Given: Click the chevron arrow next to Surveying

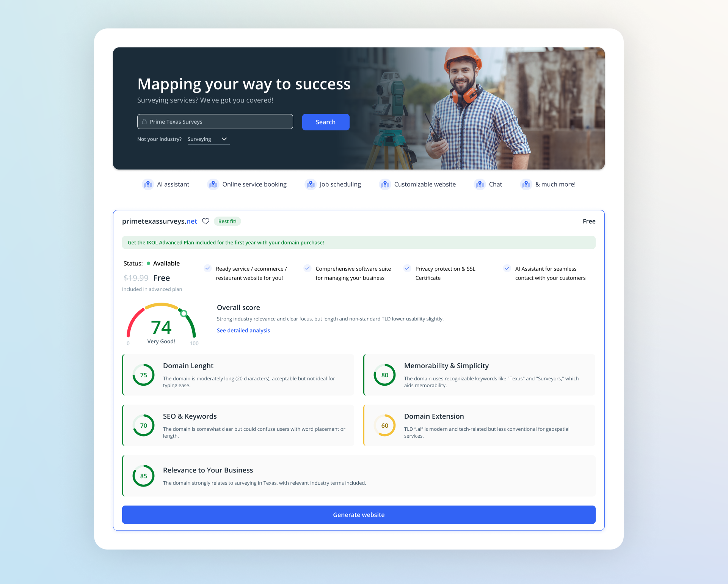Looking at the screenshot, I should pyautogui.click(x=224, y=139).
